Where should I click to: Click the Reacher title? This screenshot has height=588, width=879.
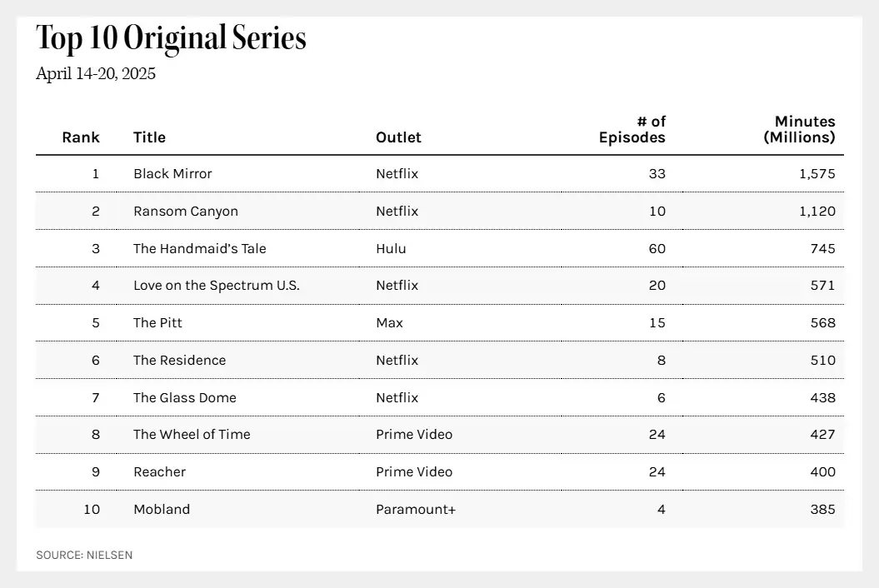pyautogui.click(x=159, y=472)
